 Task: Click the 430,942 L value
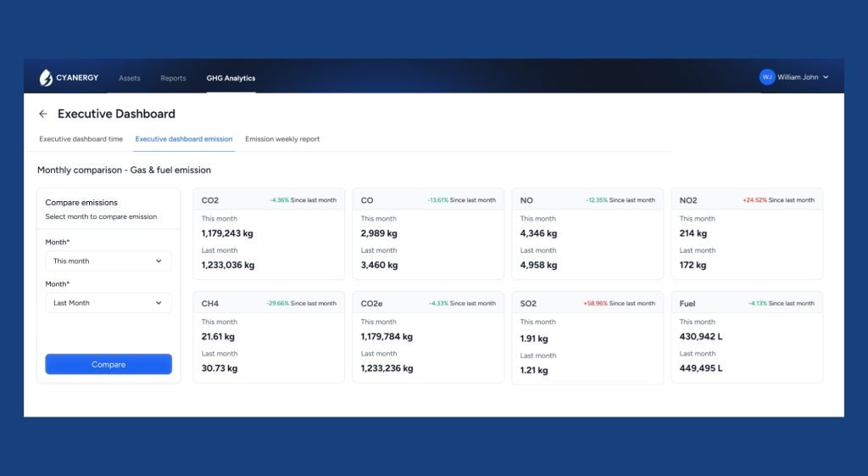pyautogui.click(x=701, y=336)
